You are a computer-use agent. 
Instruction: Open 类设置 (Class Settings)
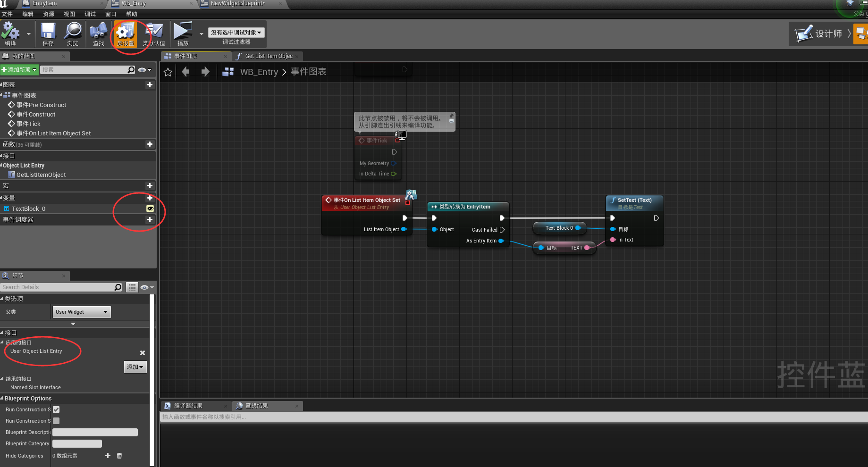pyautogui.click(x=124, y=33)
